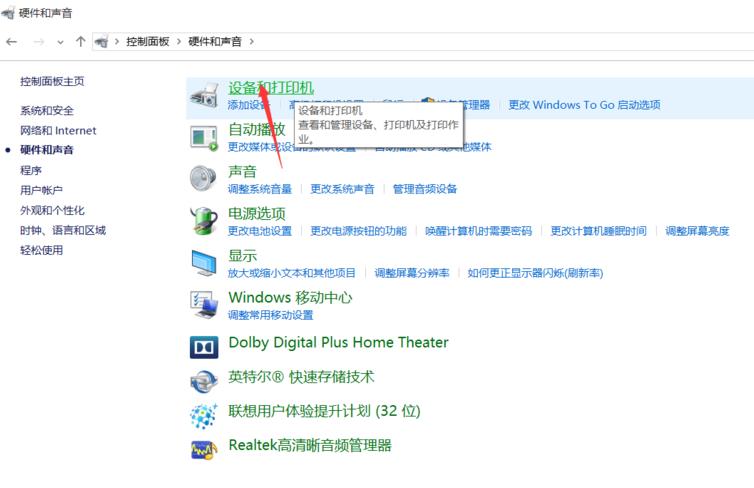Go up one level with up arrow
Screen dimensions: 754x488
[80, 42]
